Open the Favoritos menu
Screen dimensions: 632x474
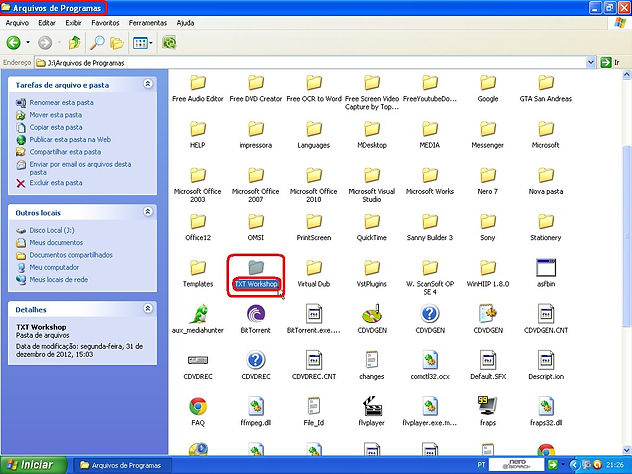tap(105, 23)
